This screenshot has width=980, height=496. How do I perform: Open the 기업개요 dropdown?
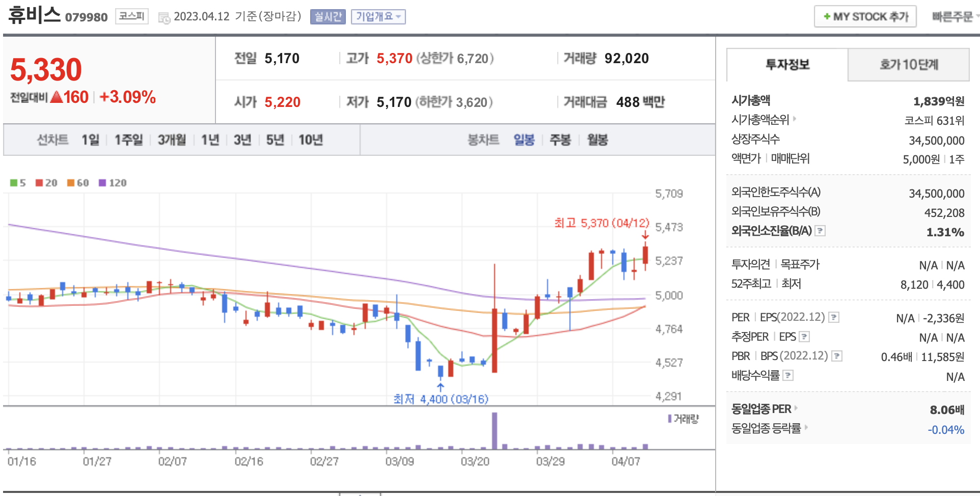point(378,17)
